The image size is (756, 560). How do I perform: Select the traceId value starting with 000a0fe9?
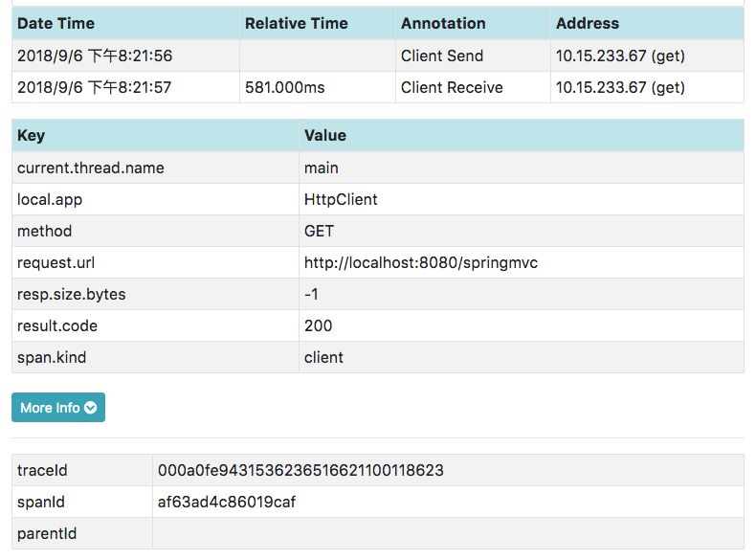pos(300,470)
